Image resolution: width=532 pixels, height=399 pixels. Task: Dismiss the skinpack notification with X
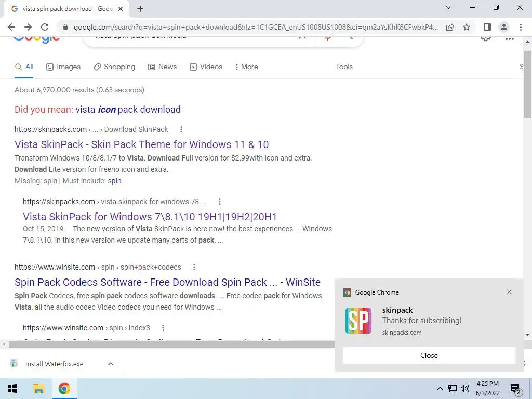tap(509, 292)
